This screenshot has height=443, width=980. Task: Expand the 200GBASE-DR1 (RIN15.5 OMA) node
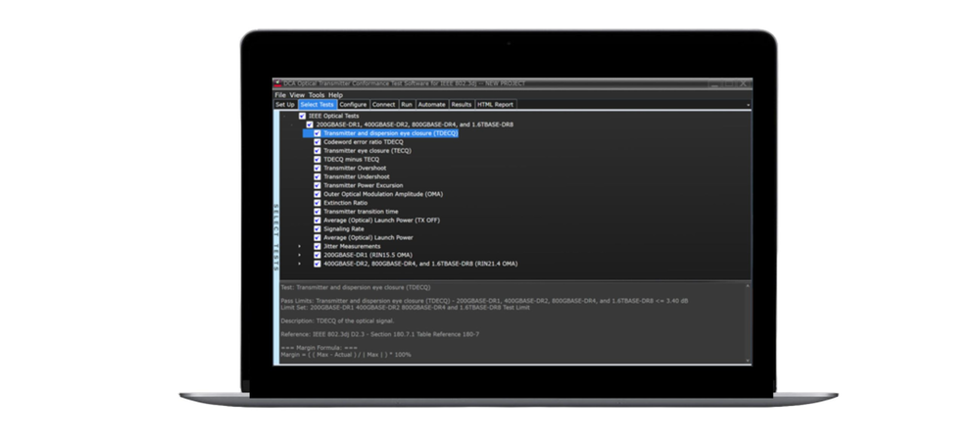click(300, 255)
